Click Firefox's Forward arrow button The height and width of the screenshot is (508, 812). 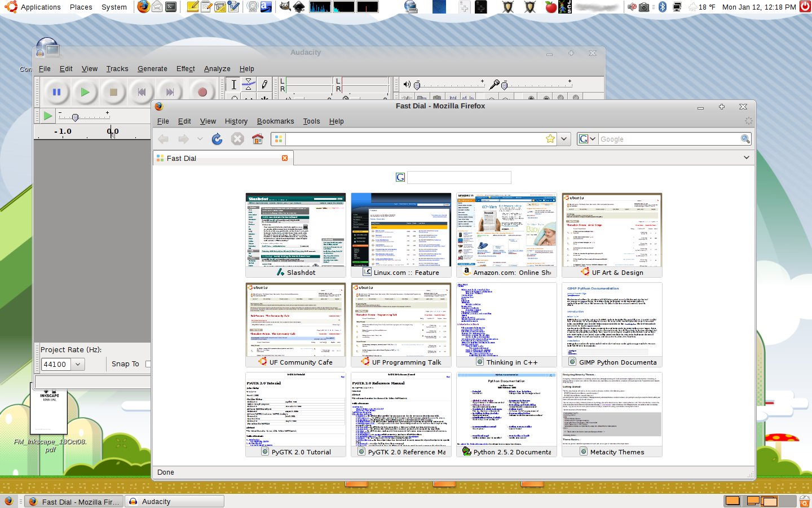(183, 139)
